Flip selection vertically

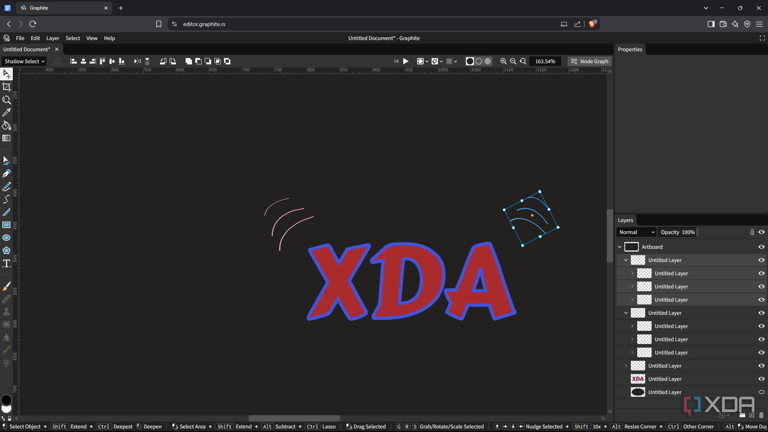coord(147,61)
